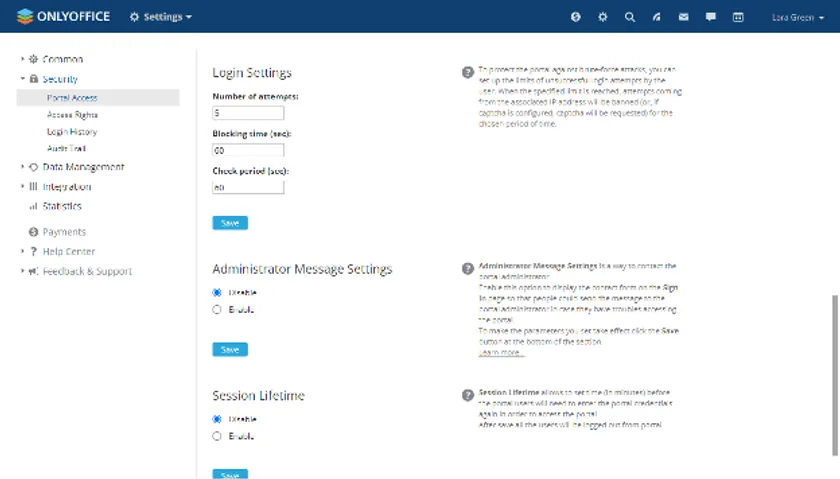
Task: Select Enable under Session Lifetime
Action: point(217,436)
